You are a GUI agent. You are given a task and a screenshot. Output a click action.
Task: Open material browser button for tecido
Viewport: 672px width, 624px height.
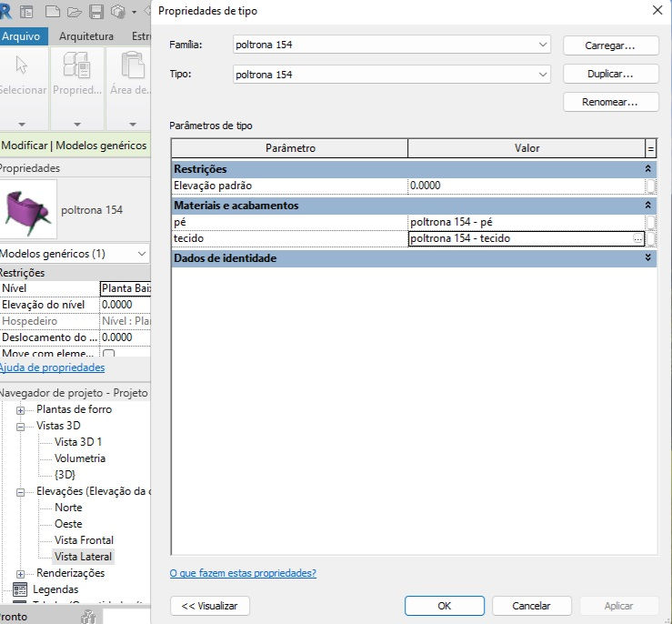tap(637, 238)
